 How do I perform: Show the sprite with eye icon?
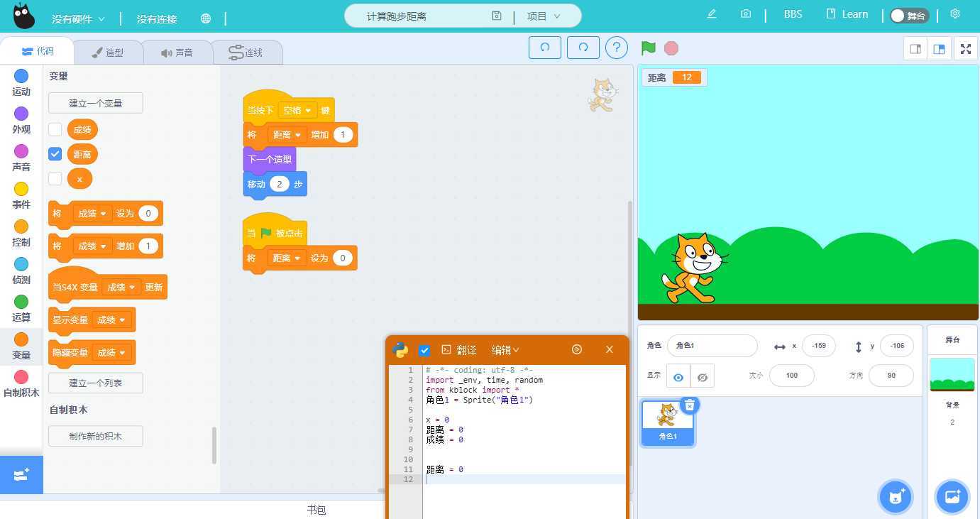(x=678, y=377)
